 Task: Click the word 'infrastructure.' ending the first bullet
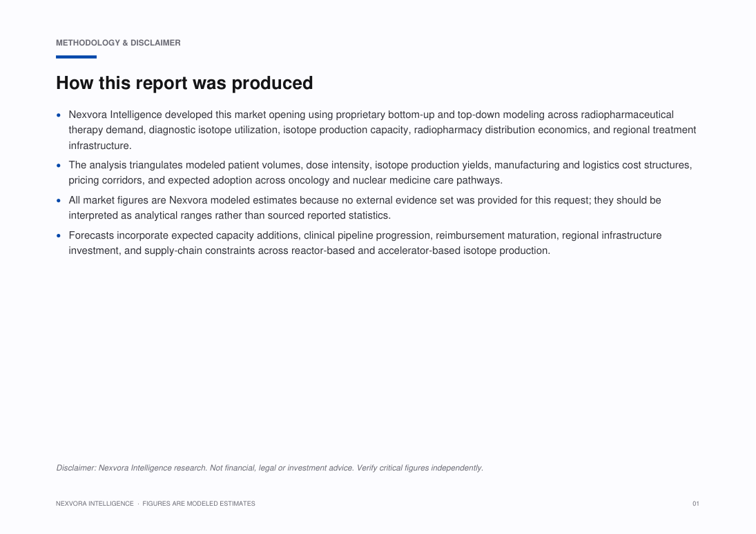click(x=100, y=146)
